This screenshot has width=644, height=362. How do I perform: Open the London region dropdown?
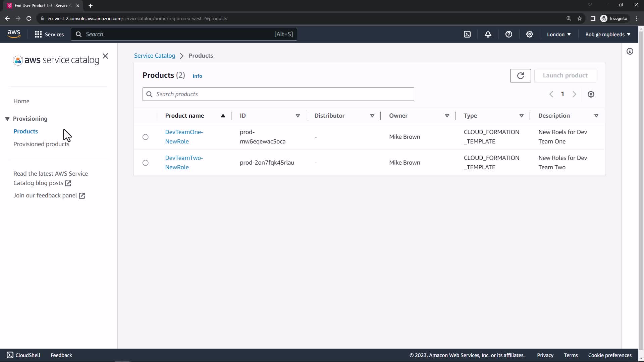(x=559, y=34)
